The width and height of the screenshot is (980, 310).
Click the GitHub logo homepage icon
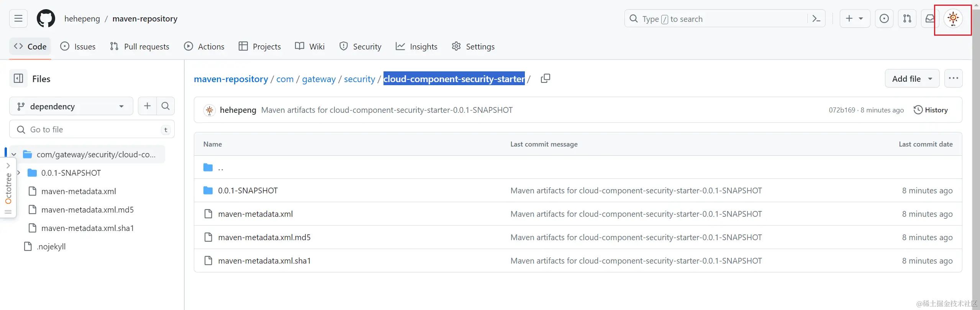click(x=46, y=18)
